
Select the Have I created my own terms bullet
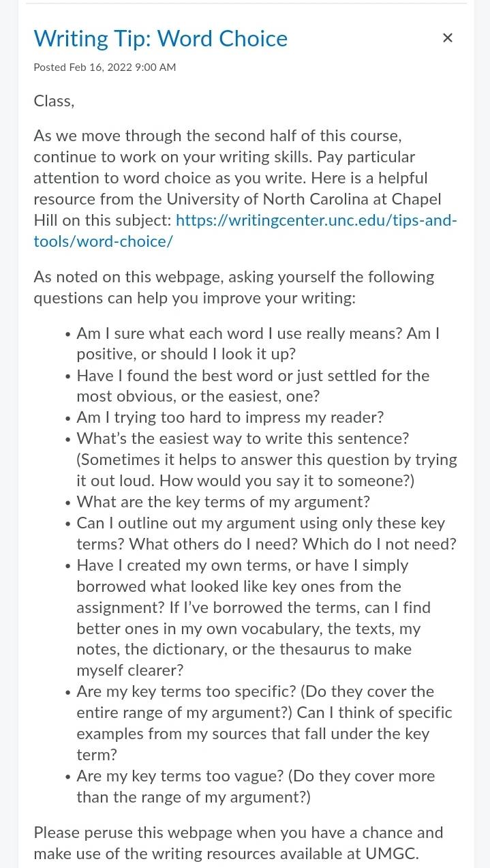(x=254, y=618)
